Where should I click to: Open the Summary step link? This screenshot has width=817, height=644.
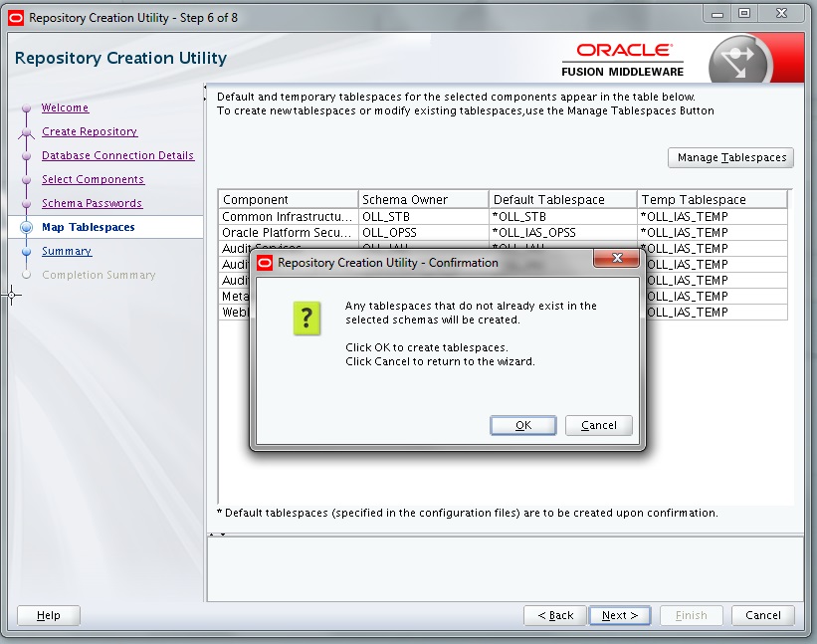(x=67, y=251)
